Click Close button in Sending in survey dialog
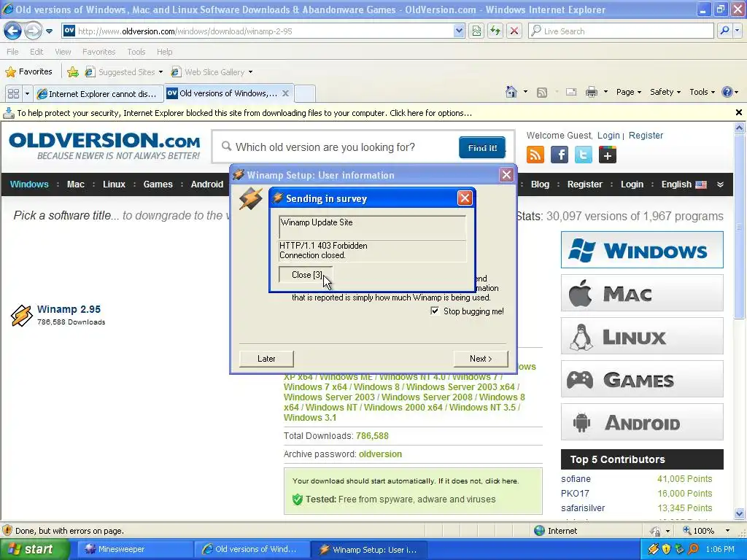This screenshot has width=747, height=560. (306, 275)
